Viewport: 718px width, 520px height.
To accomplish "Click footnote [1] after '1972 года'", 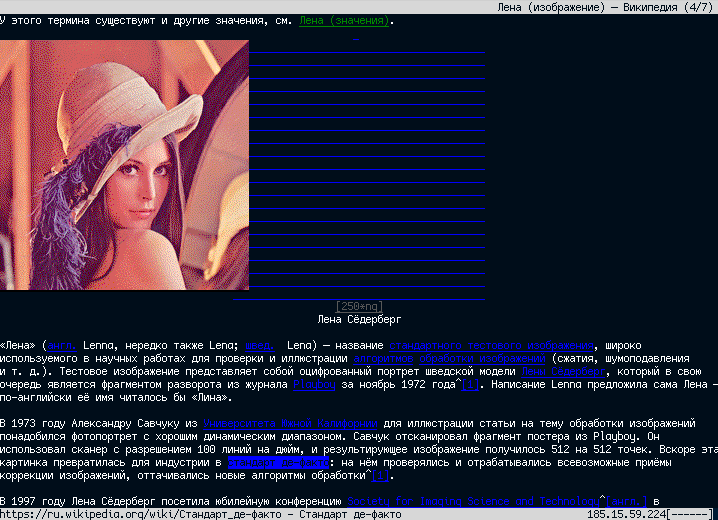I will coord(470,385).
